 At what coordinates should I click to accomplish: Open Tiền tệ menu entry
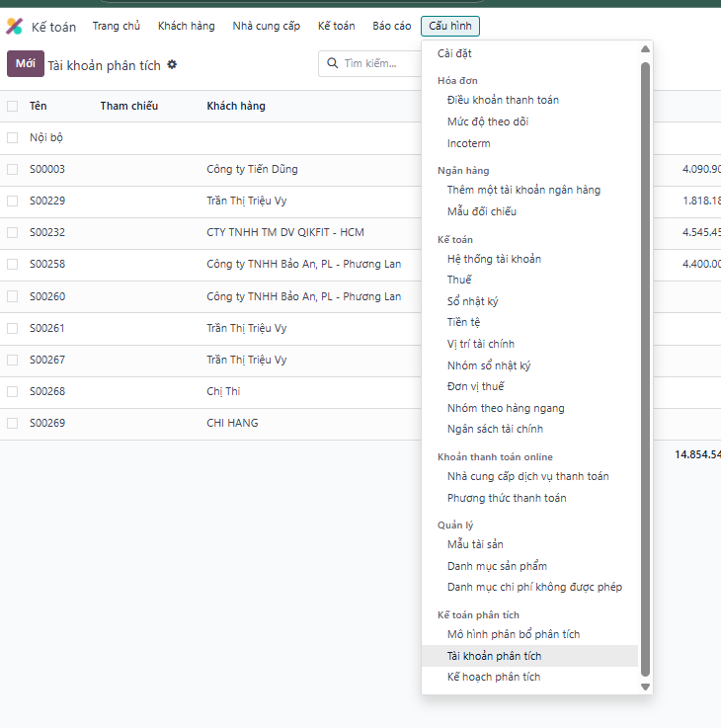click(x=463, y=322)
